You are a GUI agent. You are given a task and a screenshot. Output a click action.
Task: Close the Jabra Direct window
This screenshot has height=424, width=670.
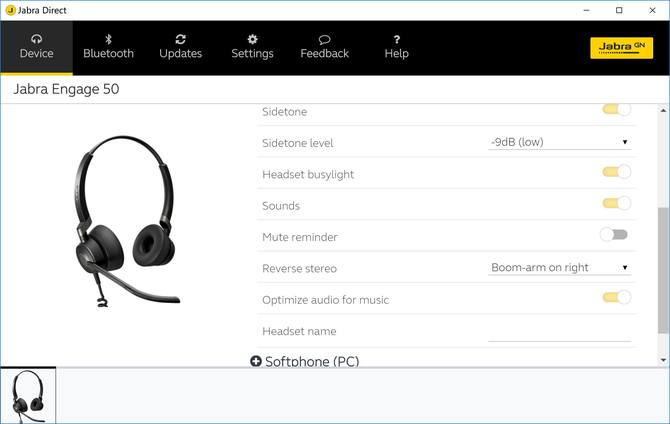[x=652, y=10]
